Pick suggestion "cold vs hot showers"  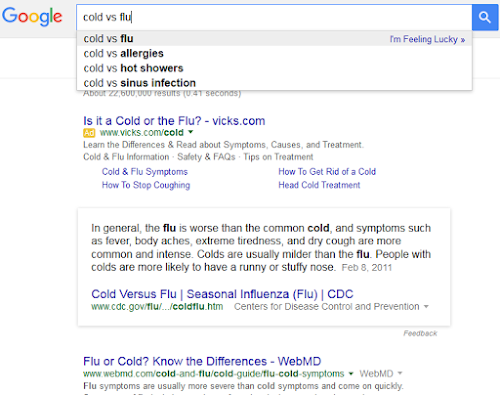[x=274, y=68]
